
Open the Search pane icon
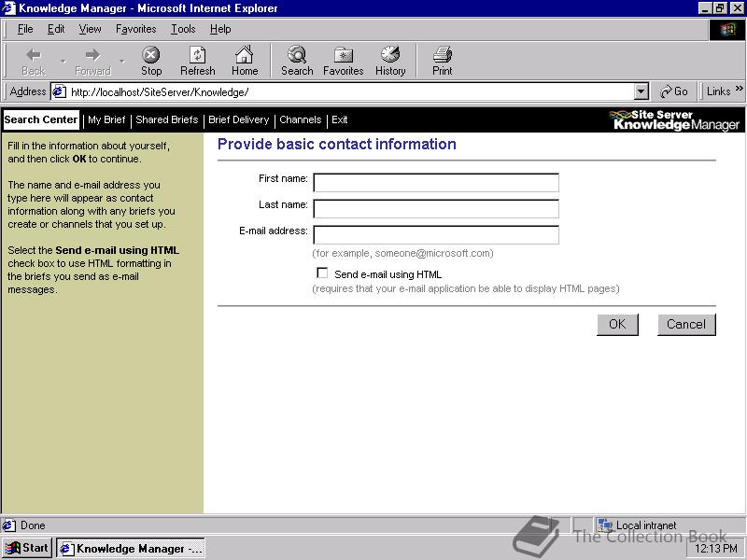297,54
